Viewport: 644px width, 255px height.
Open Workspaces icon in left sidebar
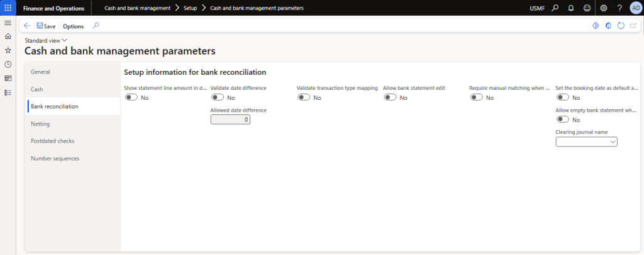click(x=8, y=79)
